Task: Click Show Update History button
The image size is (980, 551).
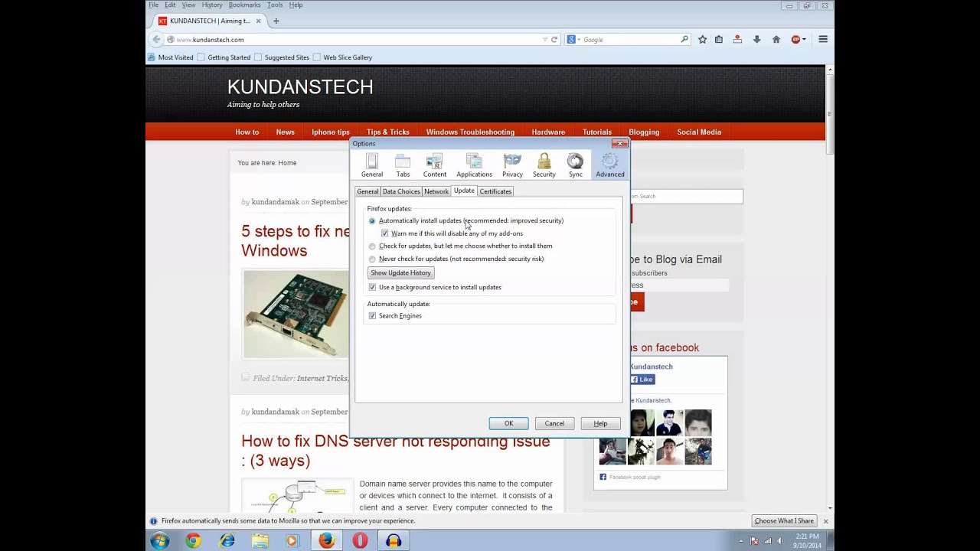Action: click(x=401, y=273)
